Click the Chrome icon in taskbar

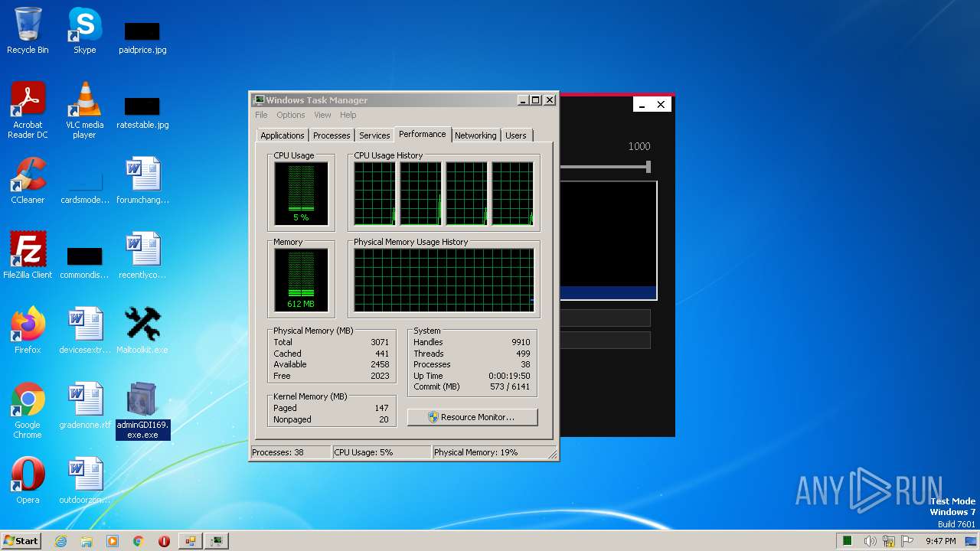[x=139, y=541]
